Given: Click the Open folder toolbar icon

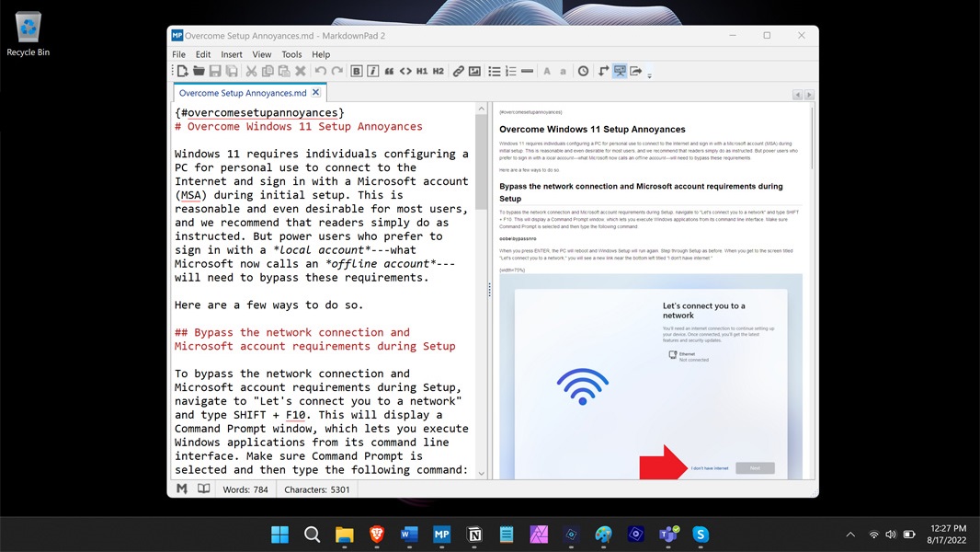Looking at the screenshot, I should pyautogui.click(x=199, y=71).
